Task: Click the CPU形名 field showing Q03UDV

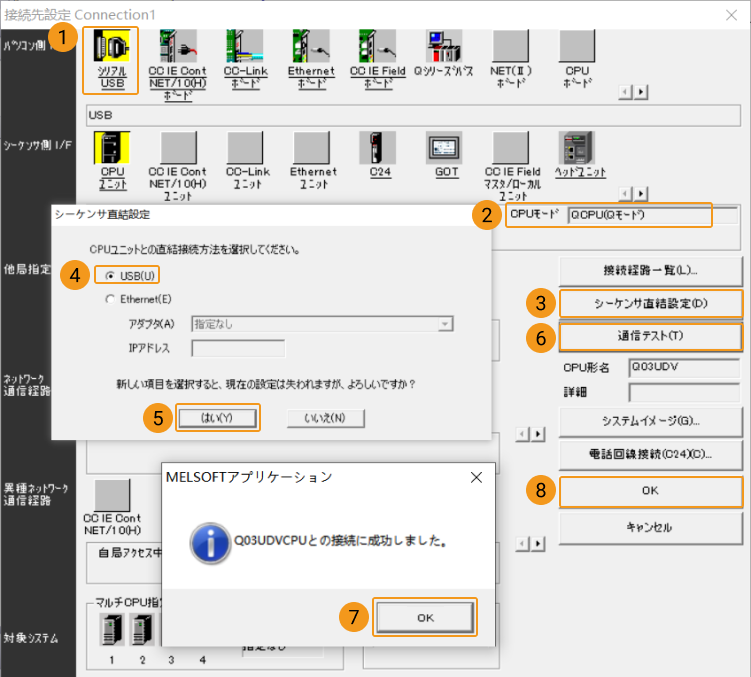Action: [684, 367]
